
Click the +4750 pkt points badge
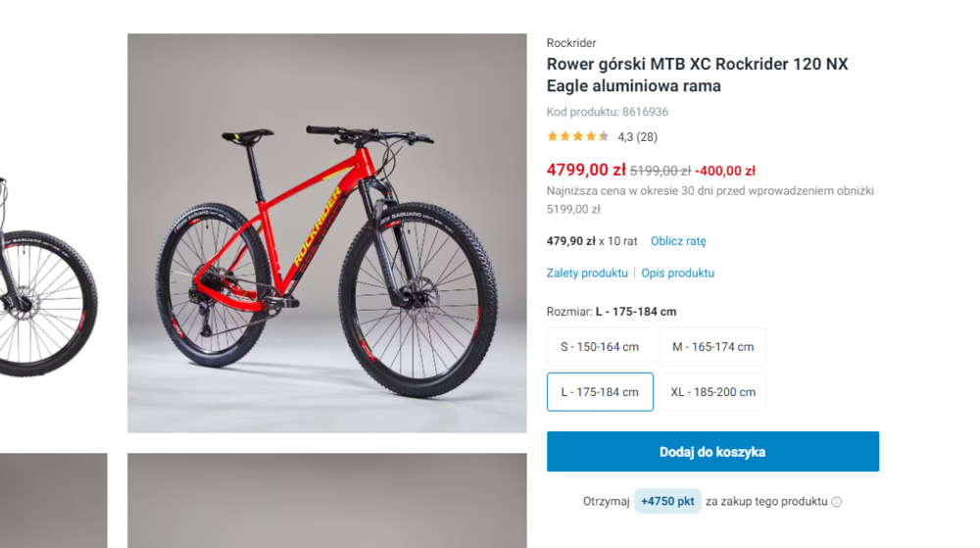click(x=667, y=502)
